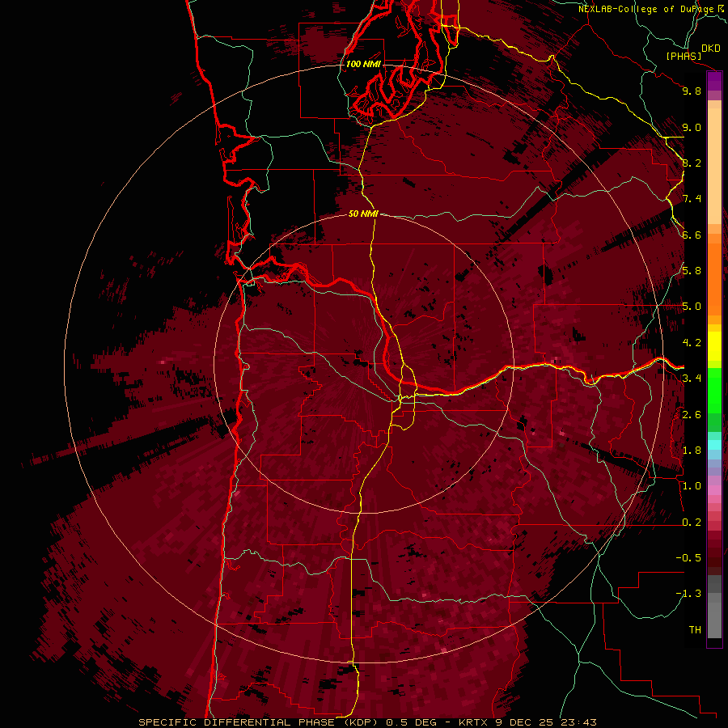The width and height of the screenshot is (728, 728).
Task: Click the 23:43 timestamp
Action: (x=578, y=722)
